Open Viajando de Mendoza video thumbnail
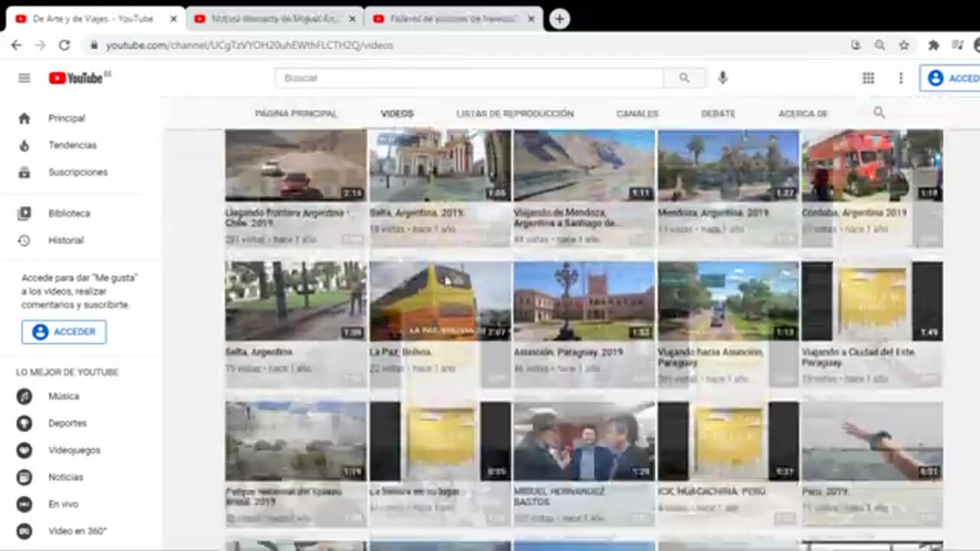 point(584,165)
